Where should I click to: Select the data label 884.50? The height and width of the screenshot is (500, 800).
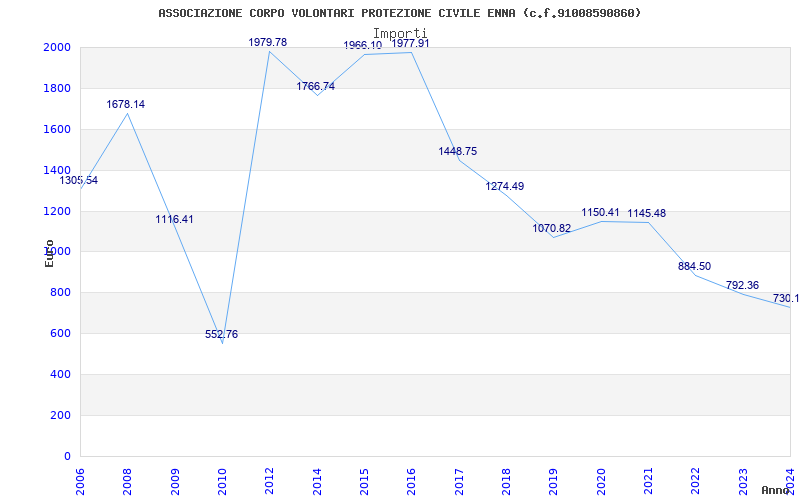coord(694,266)
